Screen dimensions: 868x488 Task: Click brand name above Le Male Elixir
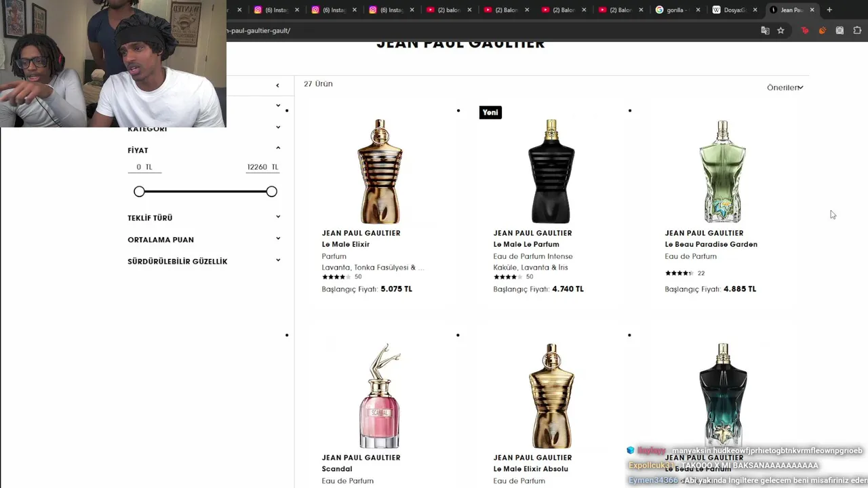pos(361,233)
